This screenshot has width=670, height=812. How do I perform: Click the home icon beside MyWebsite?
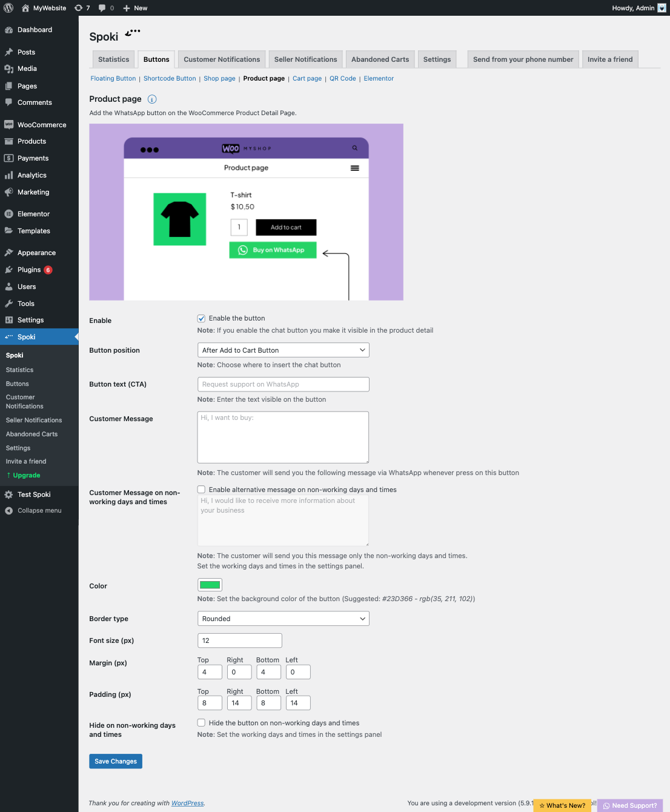point(25,8)
